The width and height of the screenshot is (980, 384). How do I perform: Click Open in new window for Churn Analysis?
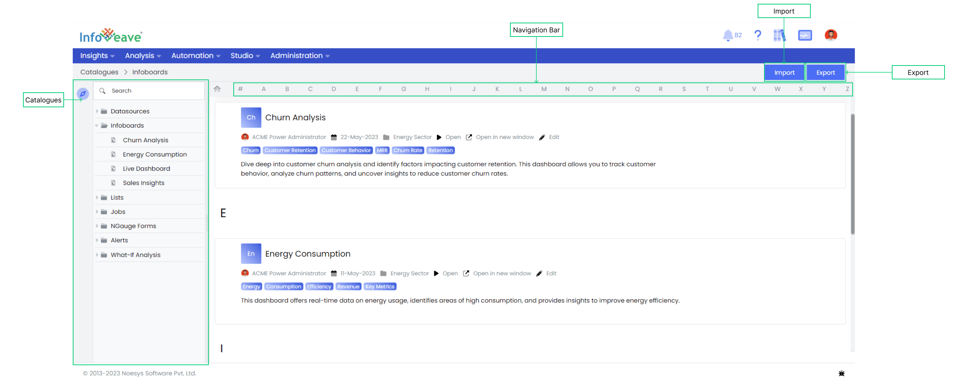point(504,137)
